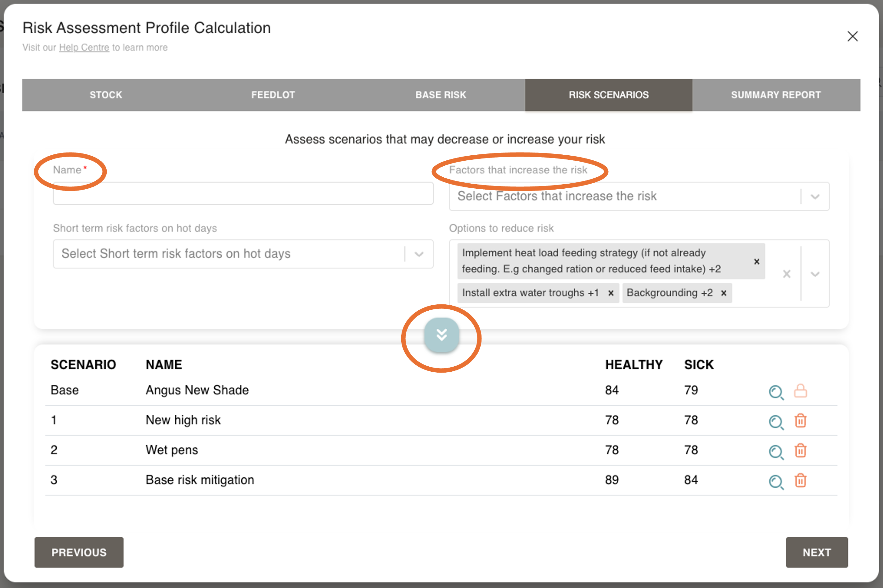Switch to the Summary Report tab
The height and width of the screenshot is (588, 884).
click(775, 95)
